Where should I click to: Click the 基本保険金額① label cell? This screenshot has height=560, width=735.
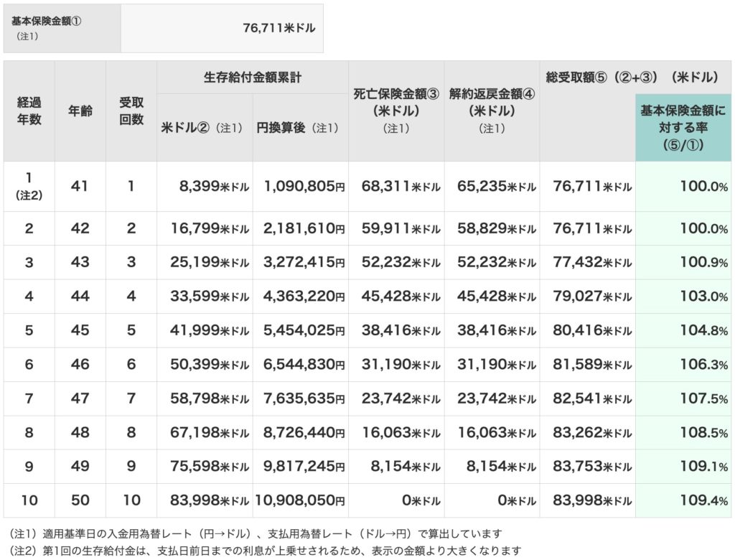tap(62, 28)
